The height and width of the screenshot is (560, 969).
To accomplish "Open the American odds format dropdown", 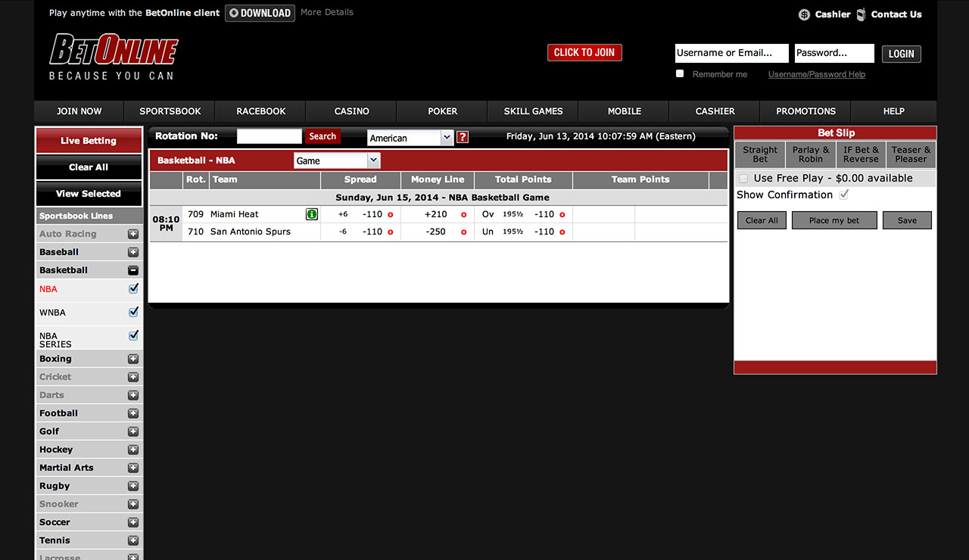I will [x=410, y=138].
